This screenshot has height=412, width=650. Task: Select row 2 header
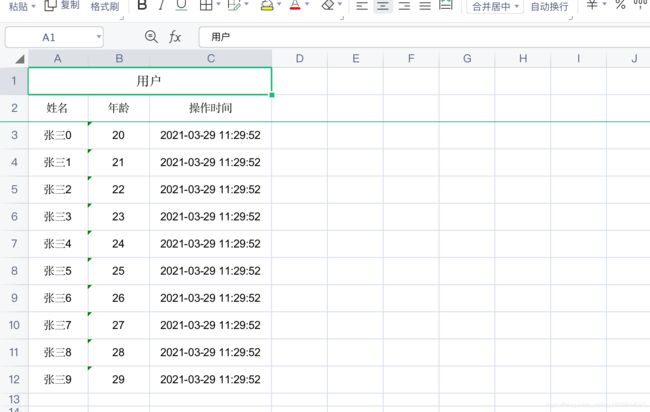[14, 108]
